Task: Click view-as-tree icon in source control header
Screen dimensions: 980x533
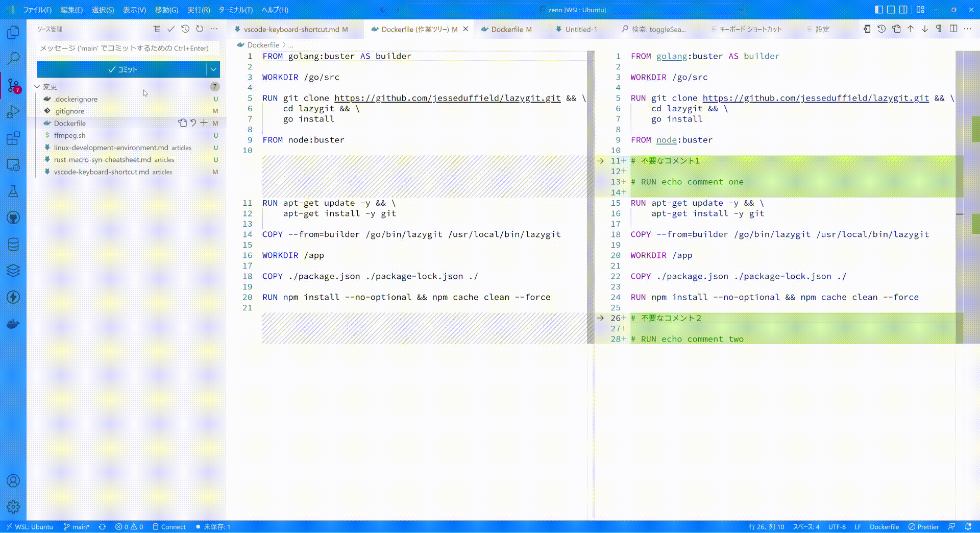Action: [x=157, y=29]
